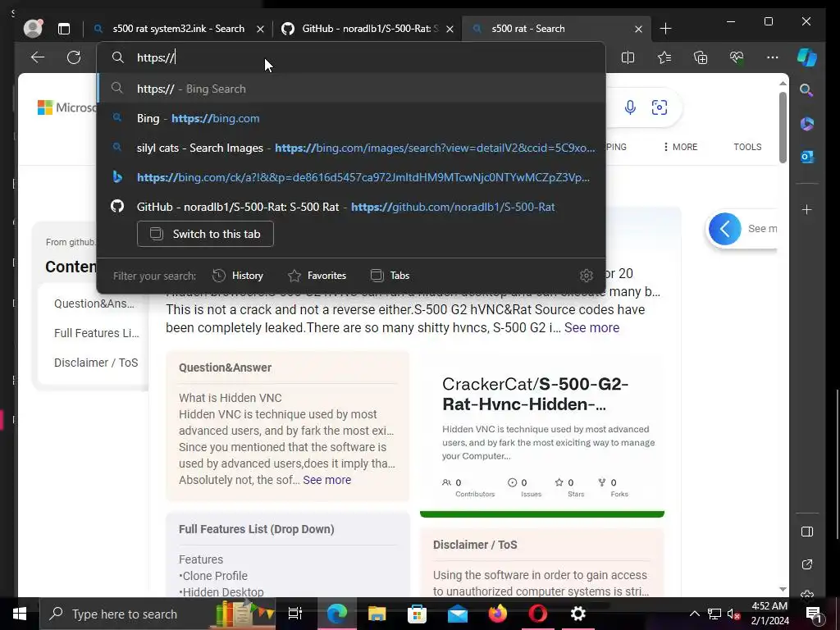Open the tab actions menu icon

pyautogui.click(x=64, y=29)
